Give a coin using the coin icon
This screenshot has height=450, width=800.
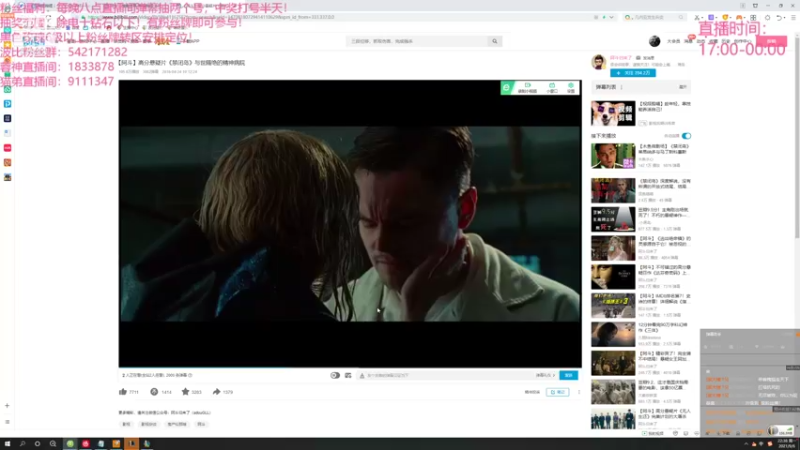(x=154, y=392)
